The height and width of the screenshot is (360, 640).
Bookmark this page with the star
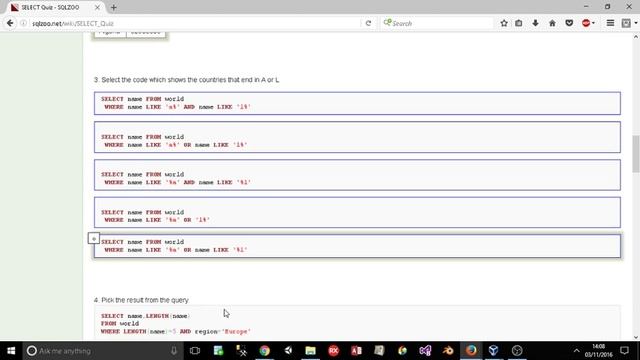[x=504, y=23]
